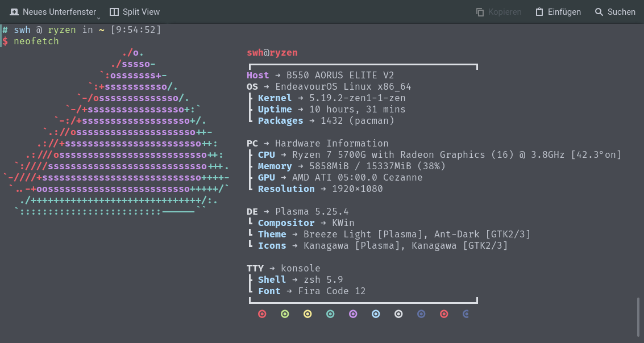The image size is (644, 343).
Task: Click the Kopieren label
Action: (x=505, y=12)
